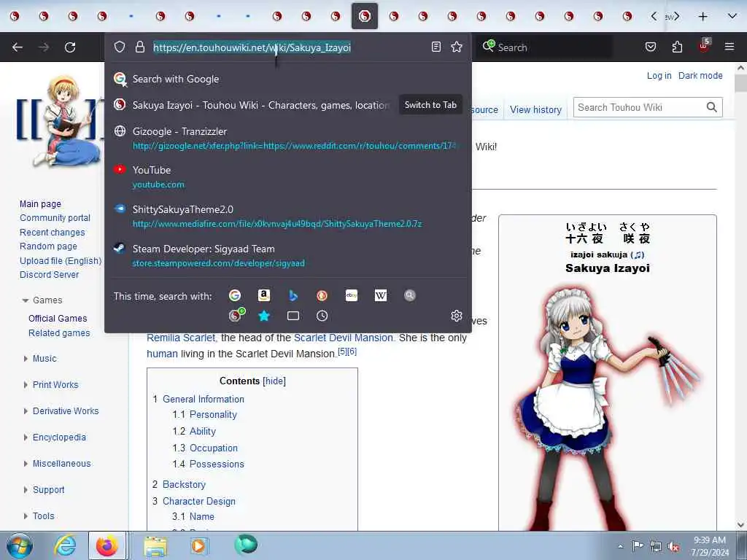Click the muted volume tray icon
This screenshot has height=560, width=747.
click(673, 547)
